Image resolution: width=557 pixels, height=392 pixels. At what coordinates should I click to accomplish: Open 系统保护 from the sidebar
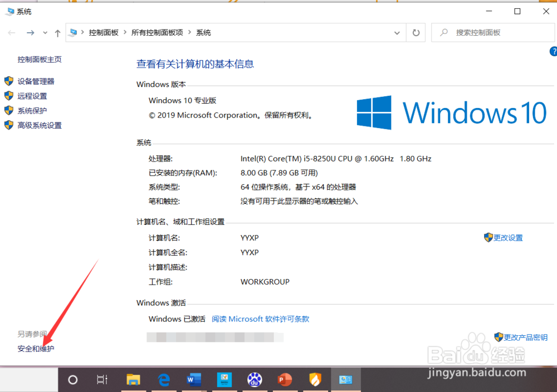[x=32, y=111]
